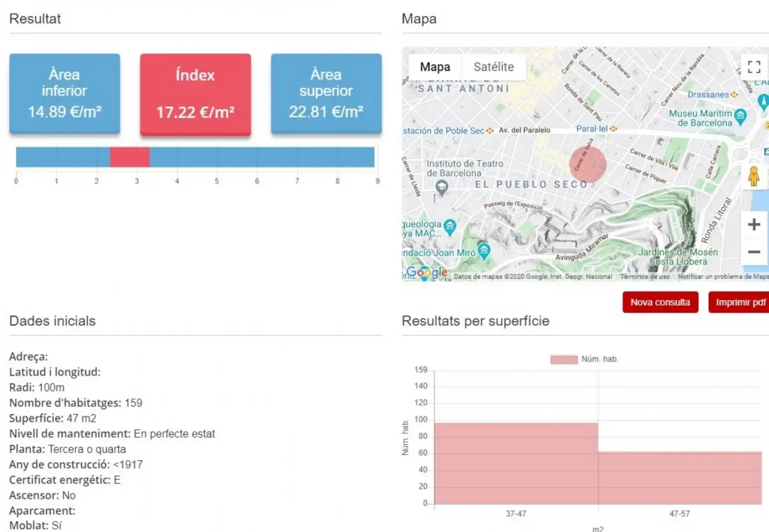Click the Nova consulta button
769x532 pixels.
pyautogui.click(x=660, y=302)
